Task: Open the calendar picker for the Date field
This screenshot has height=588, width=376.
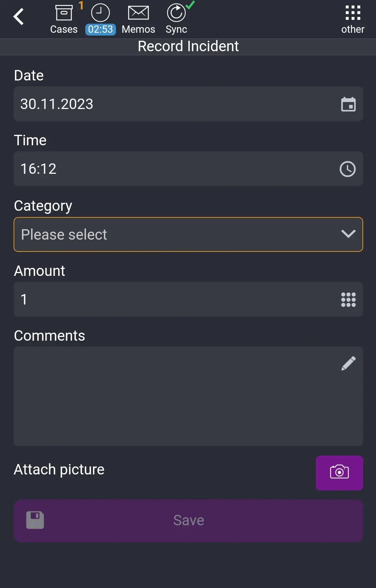Action: pyautogui.click(x=348, y=104)
